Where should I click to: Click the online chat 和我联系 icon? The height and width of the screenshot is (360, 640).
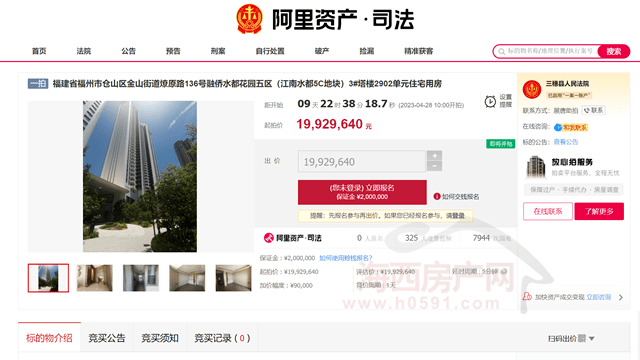pos(571,127)
